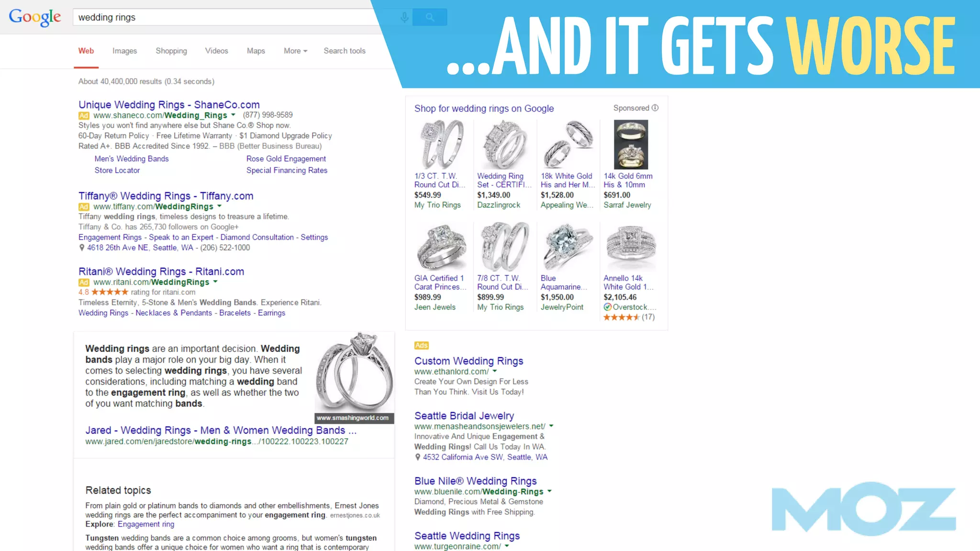Image resolution: width=980 pixels, height=551 pixels.
Task: Click the Ritani five-star rating
Action: (110, 292)
